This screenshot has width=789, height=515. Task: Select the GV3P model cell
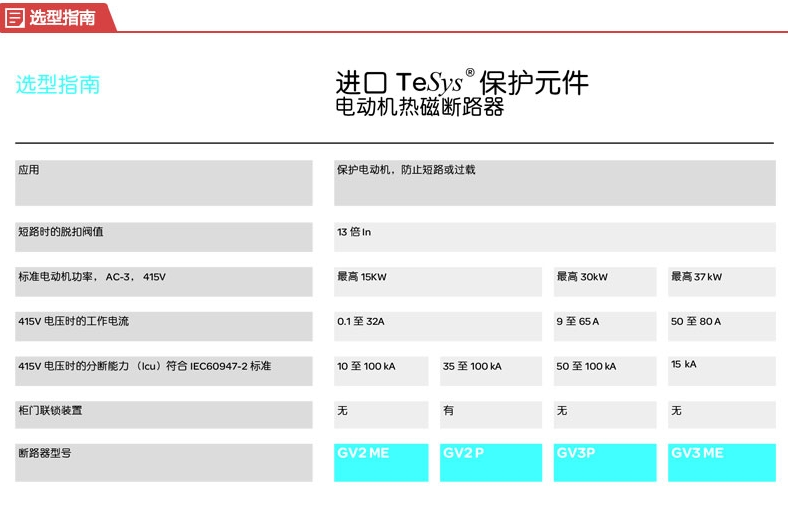click(x=605, y=462)
